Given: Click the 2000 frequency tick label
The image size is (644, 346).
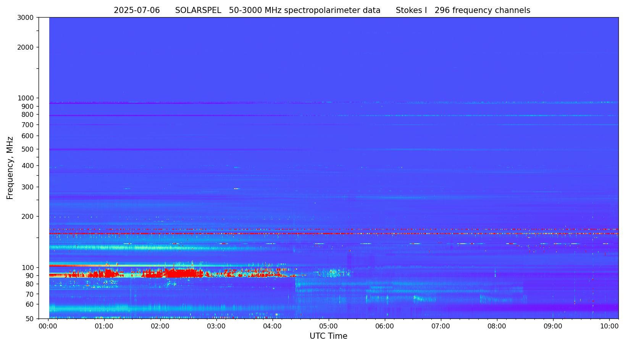Looking at the screenshot, I should (x=26, y=47).
